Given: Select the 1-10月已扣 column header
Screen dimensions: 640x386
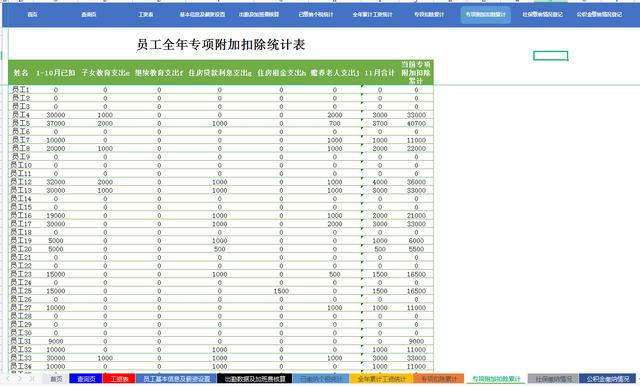Looking at the screenshot, I should [56, 73].
